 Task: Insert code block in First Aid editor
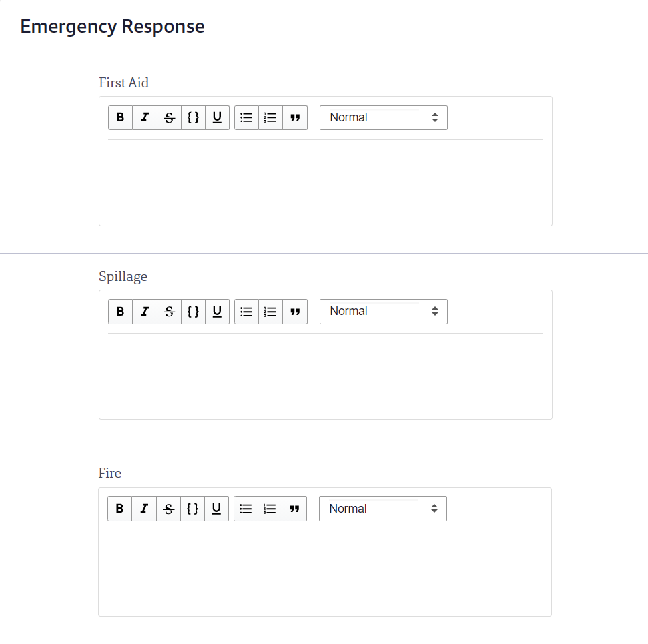pos(193,118)
